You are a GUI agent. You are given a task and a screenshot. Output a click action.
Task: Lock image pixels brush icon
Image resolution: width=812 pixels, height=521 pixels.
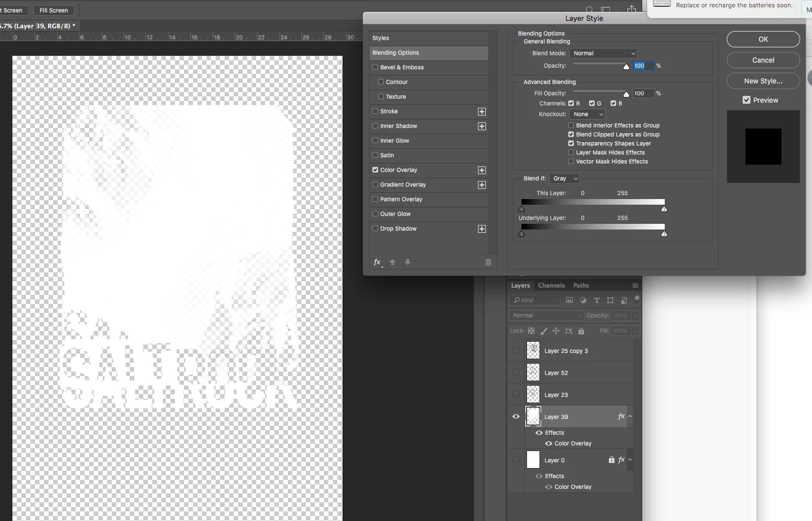544,331
